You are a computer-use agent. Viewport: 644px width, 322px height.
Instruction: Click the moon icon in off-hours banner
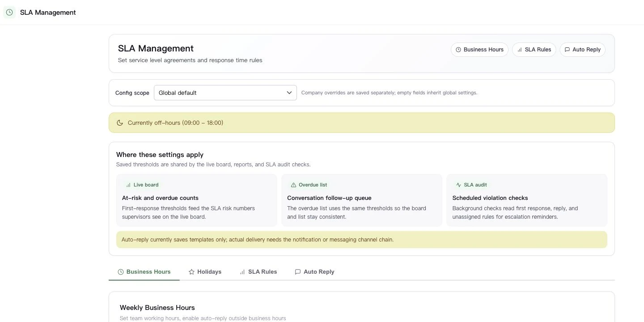120,123
